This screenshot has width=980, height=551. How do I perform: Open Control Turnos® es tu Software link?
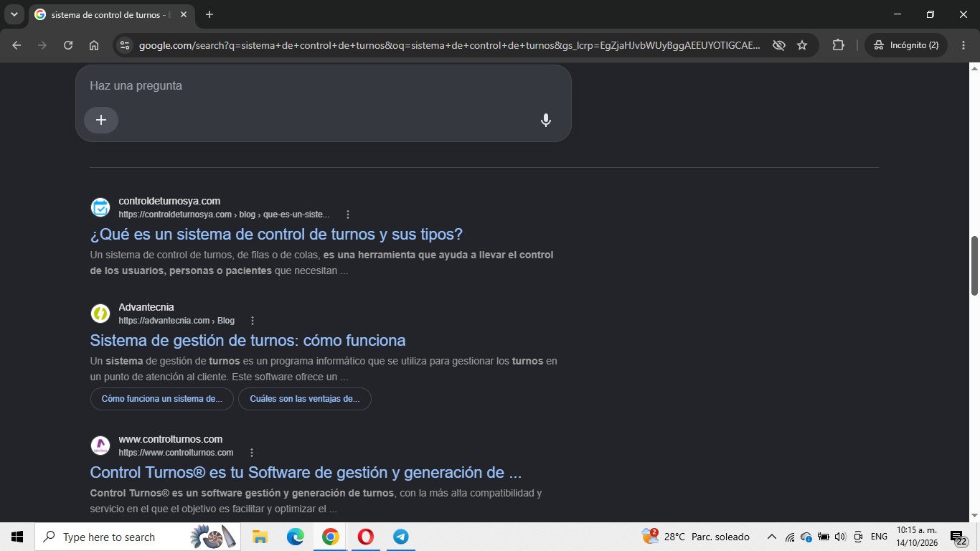(x=306, y=473)
